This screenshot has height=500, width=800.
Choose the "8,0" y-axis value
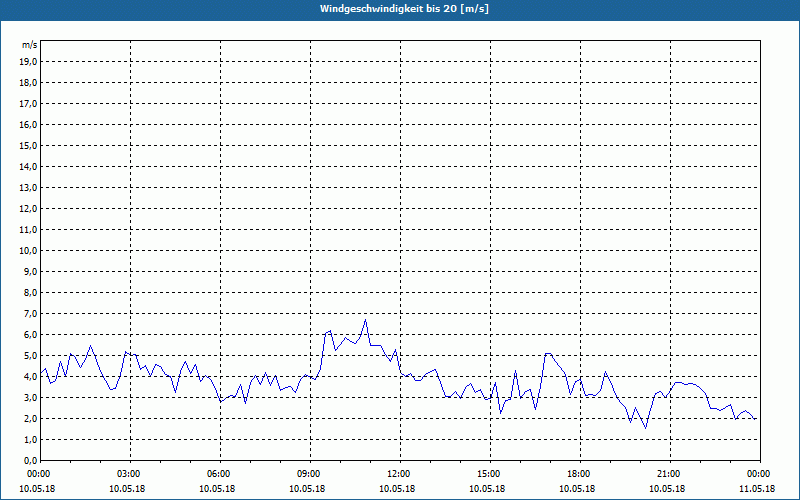coord(30,292)
